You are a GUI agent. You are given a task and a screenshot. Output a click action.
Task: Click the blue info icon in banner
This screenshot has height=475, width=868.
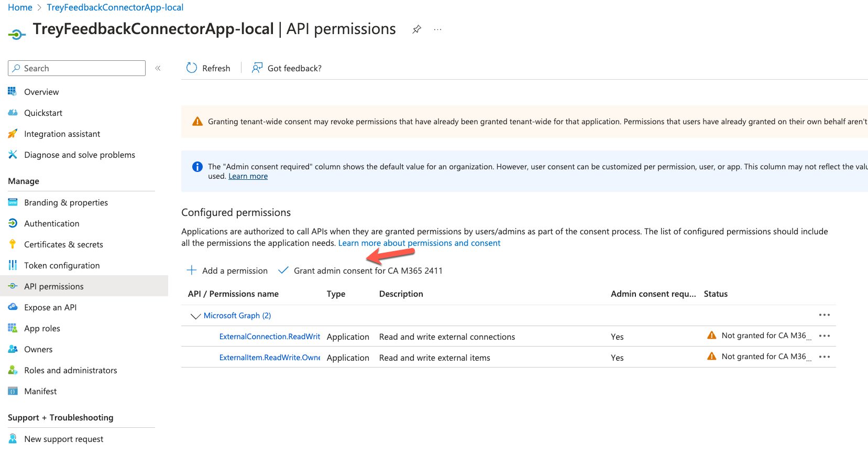[197, 167]
